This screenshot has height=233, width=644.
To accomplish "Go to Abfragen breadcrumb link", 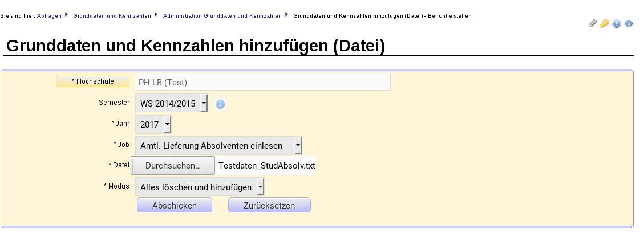I will pos(48,16).
